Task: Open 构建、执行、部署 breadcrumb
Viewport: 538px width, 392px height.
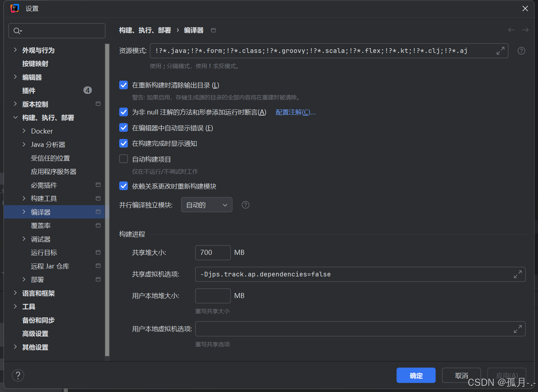Action: (145, 30)
